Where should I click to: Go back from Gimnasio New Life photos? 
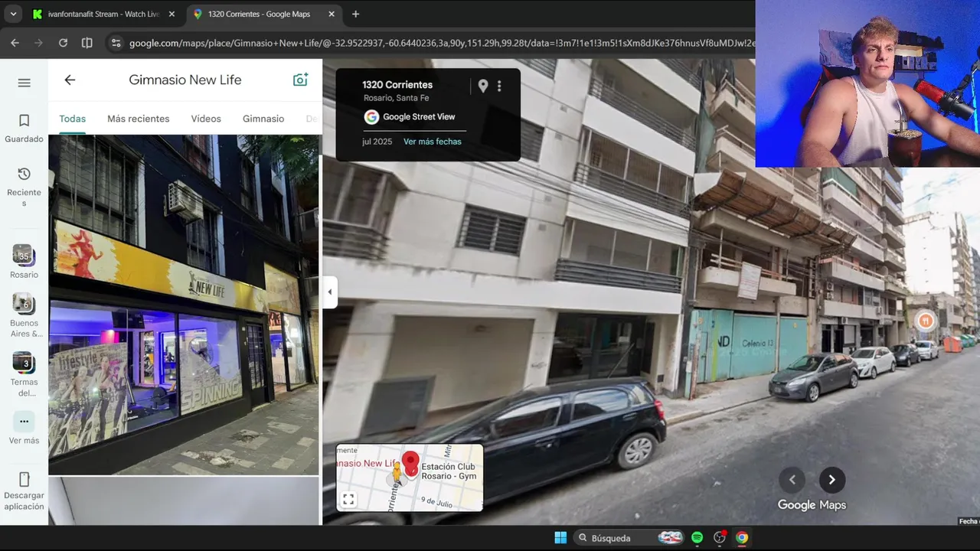[70, 80]
